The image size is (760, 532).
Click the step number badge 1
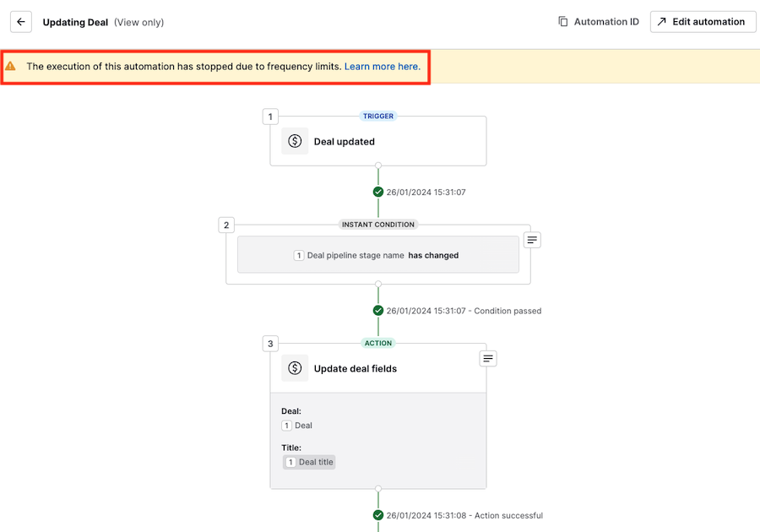pos(269,116)
